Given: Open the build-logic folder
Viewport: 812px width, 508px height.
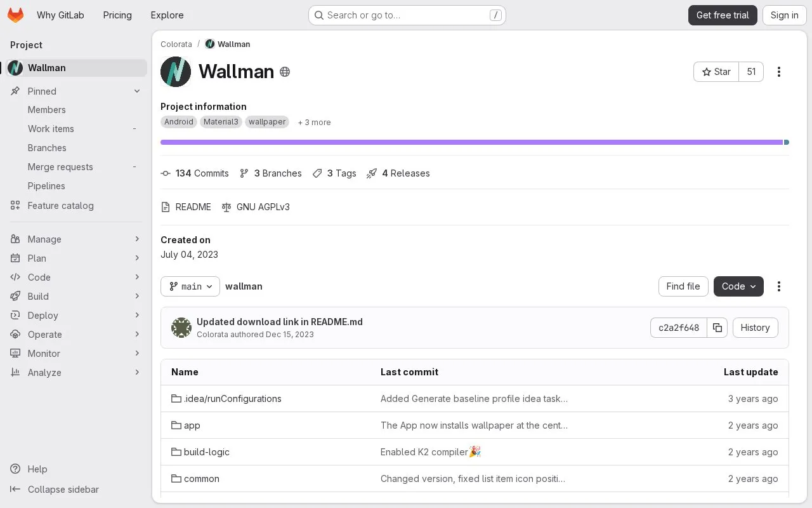Looking at the screenshot, I should tap(200, 452).
